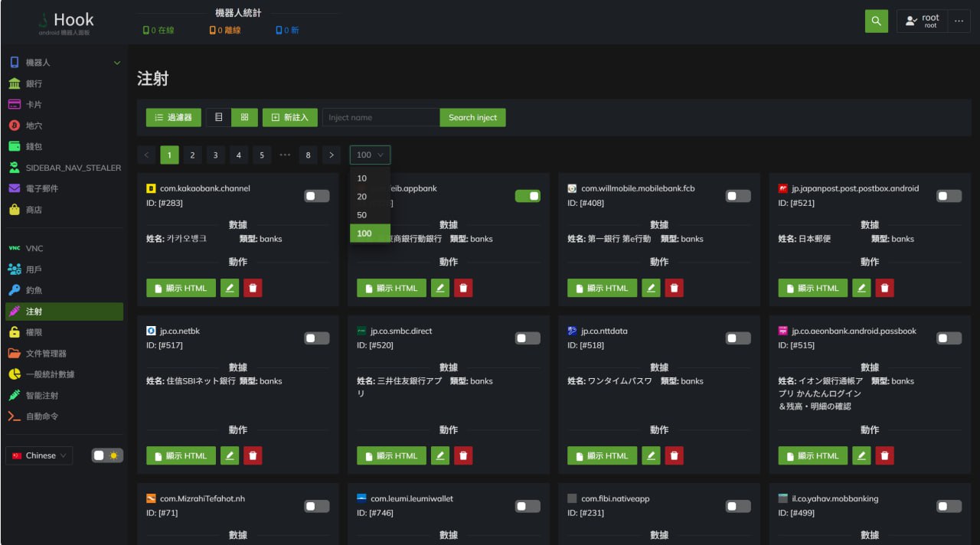Toggle the light/dark theme switch in sidebar
Screen dimensions: 980x545
[x=107, y=455]
